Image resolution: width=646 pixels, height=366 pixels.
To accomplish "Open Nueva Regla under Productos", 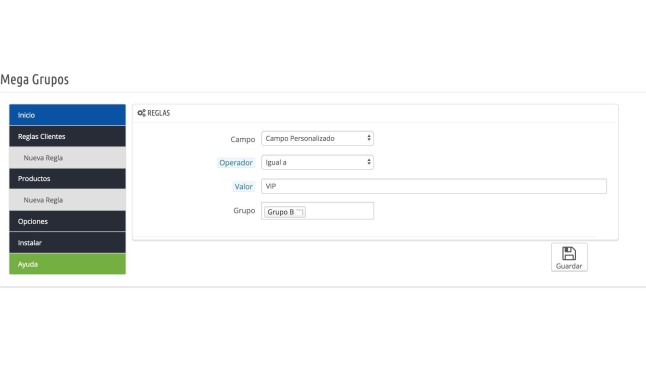I will coord(67,200).
